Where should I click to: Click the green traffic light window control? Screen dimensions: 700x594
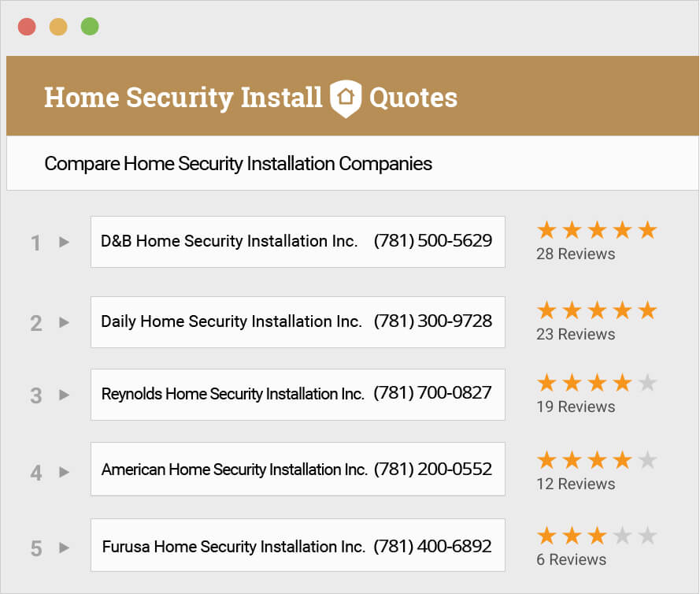pyautogui.click(x=91, y=25)
